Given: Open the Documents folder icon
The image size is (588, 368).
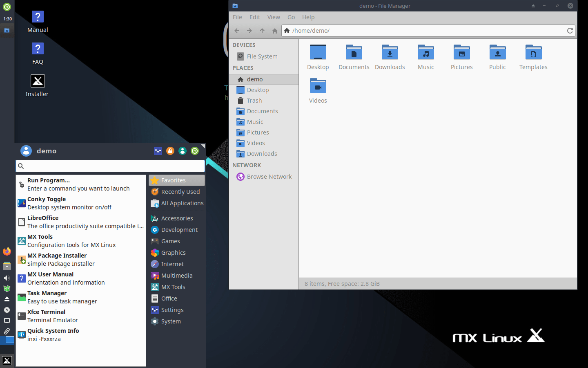Looking at the screenshot, I should click(x=354, y=57).
